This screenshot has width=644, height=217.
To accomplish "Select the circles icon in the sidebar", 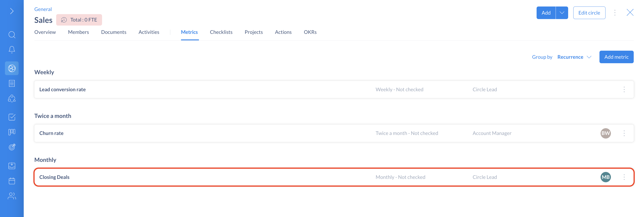I will (x=12, y=68).
